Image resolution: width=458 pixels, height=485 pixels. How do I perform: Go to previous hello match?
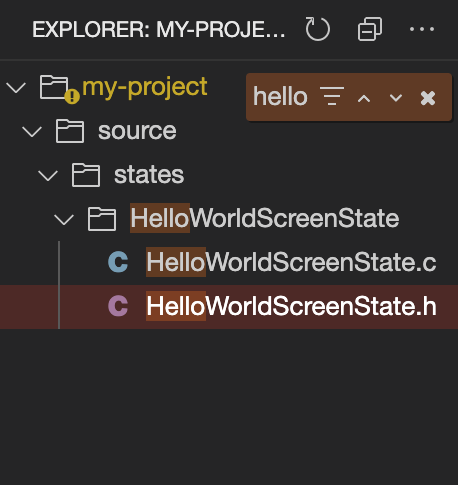coord(364,98)
